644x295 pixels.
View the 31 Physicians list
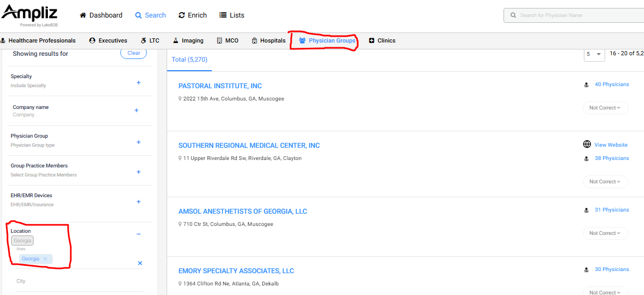point(612,210)
